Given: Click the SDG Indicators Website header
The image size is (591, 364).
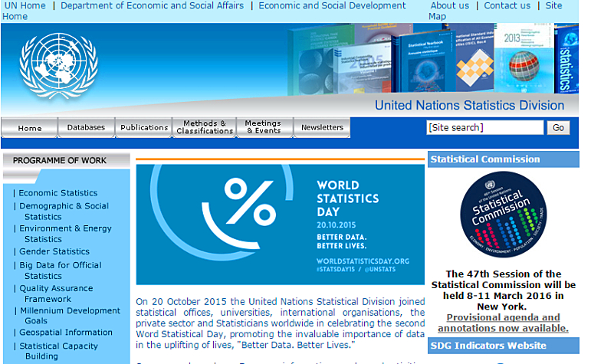Looking at the screenshot, I should 503,346.
